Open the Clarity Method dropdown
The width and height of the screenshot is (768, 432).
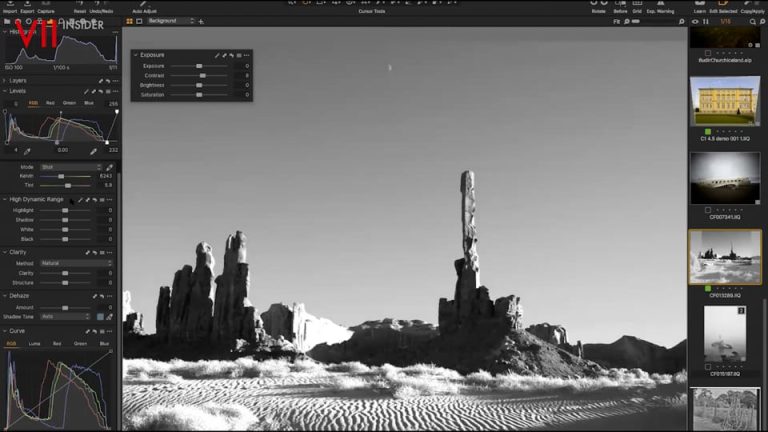[x=76, y=263]
